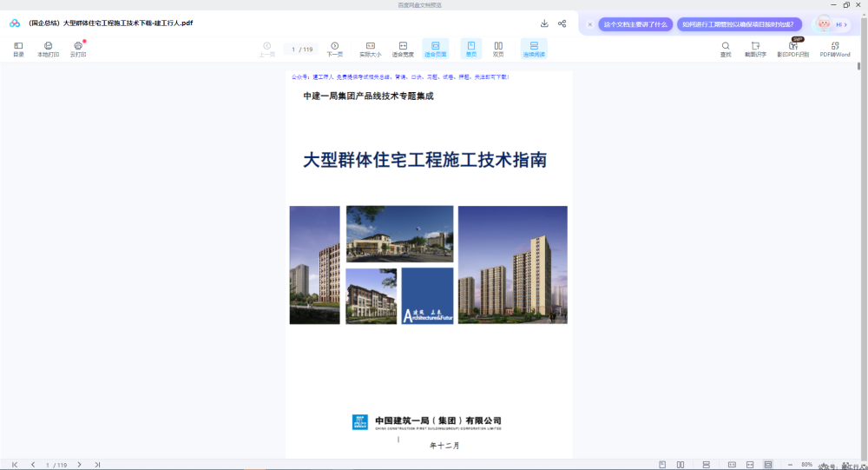Jump to last page in bottom bar
Viewport: 868px width, 470px height.
(97, 465)
